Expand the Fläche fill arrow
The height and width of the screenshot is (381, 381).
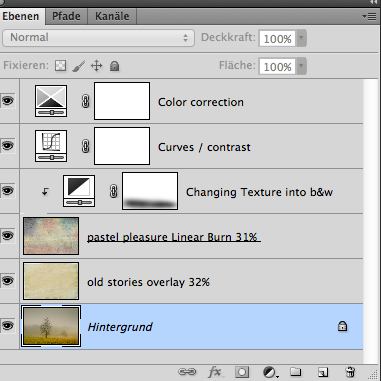(x=301, y=66)
